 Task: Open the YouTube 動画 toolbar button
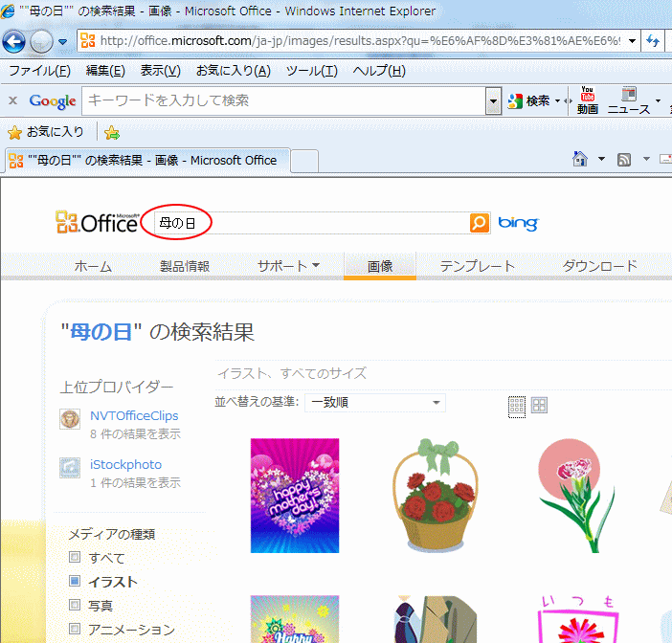point(587,100)
